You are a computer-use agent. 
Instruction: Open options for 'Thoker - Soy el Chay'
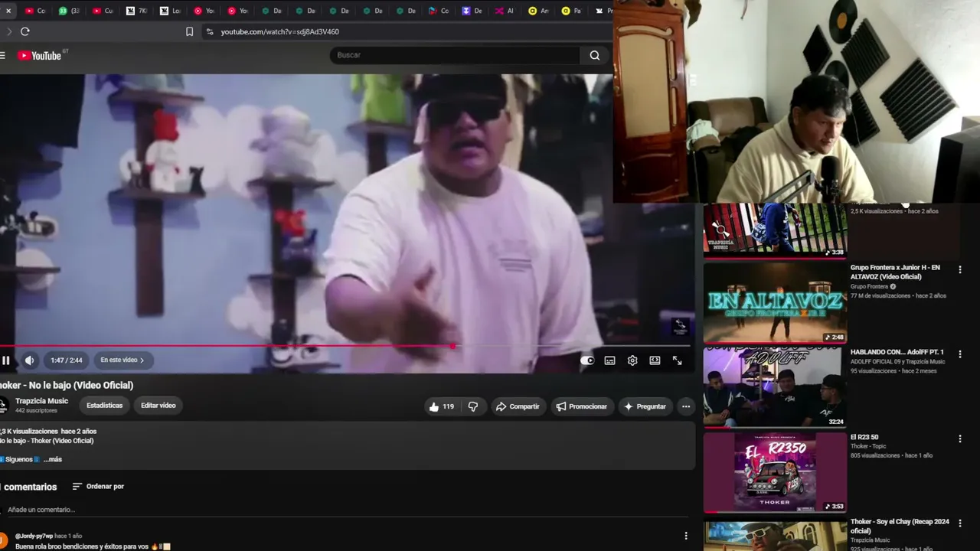tap(960, 523)
